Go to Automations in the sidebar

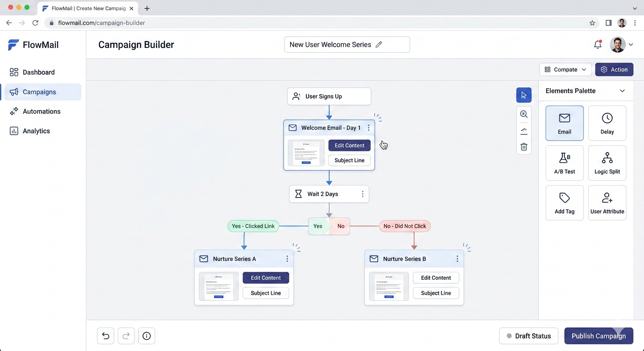coord(42,112)
